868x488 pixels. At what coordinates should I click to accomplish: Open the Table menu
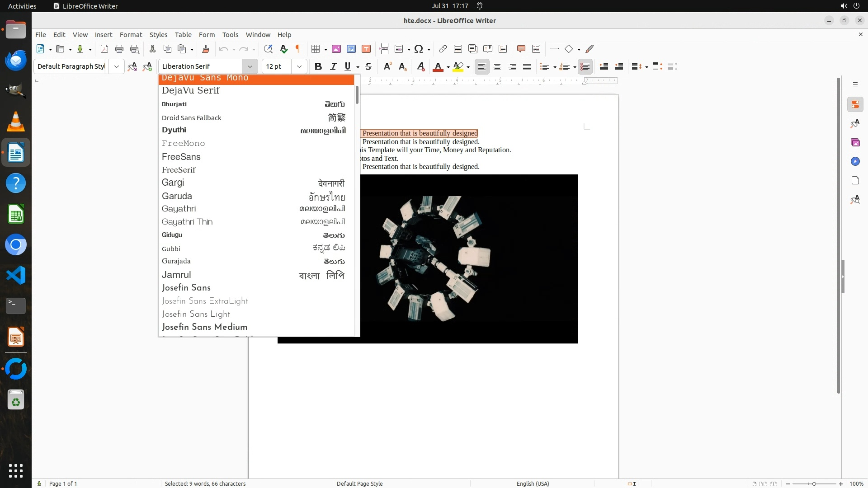[x=183, y=34]
